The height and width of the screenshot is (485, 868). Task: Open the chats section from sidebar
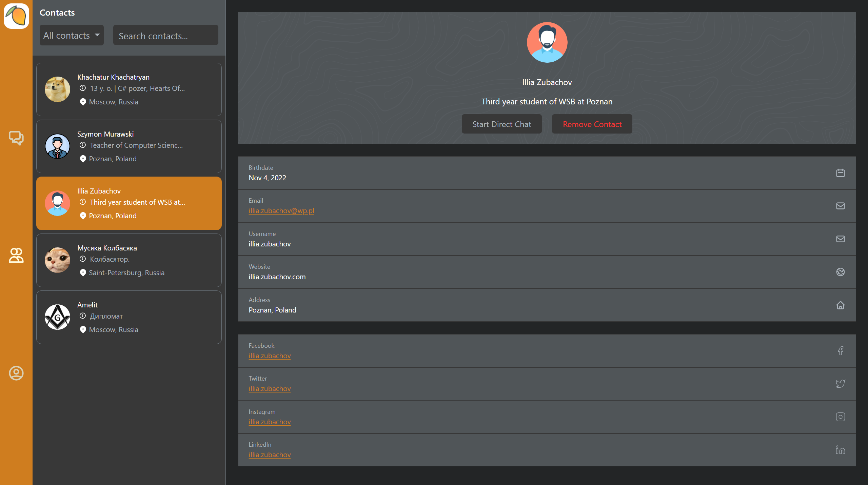coord(16,138)
